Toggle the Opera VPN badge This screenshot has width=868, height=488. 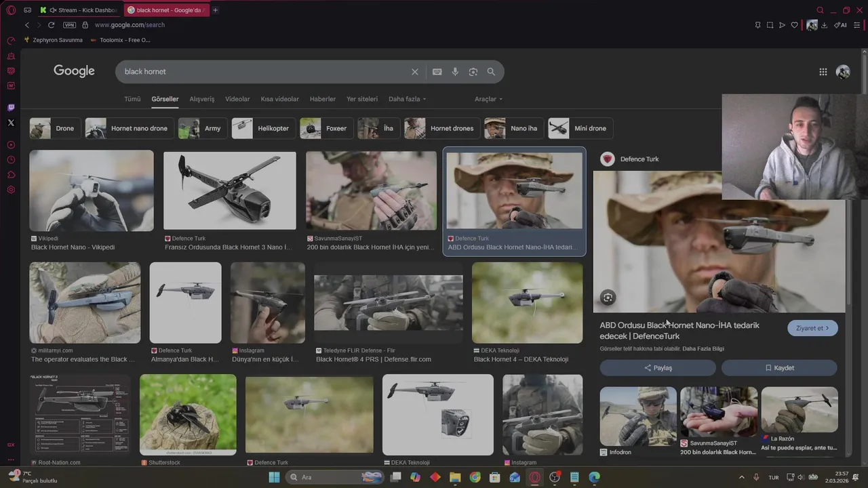tap(69, 25)
